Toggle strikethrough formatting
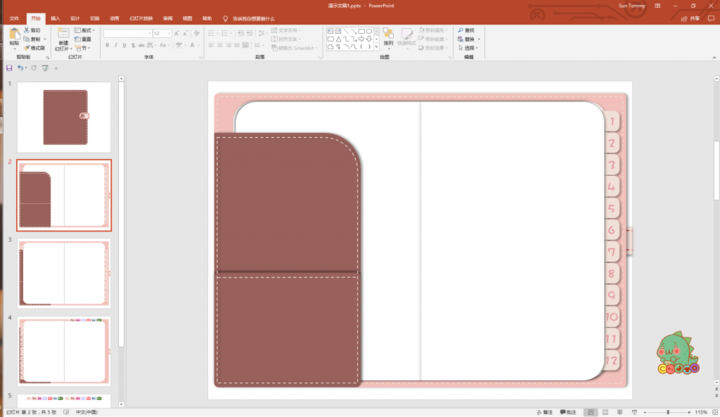Image resolution: width=720 pixels, height=417 pixels. (x=141, y=45)
